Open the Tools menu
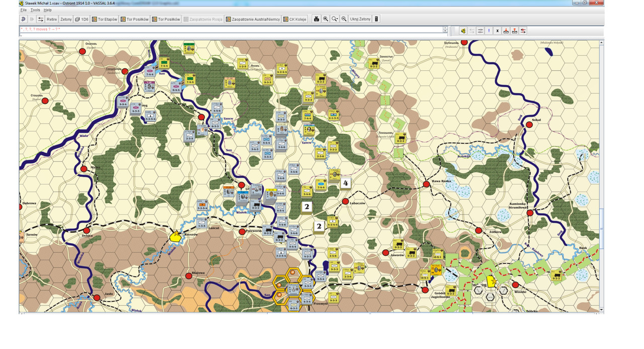 pyautogui.click(x=35, y=10)
